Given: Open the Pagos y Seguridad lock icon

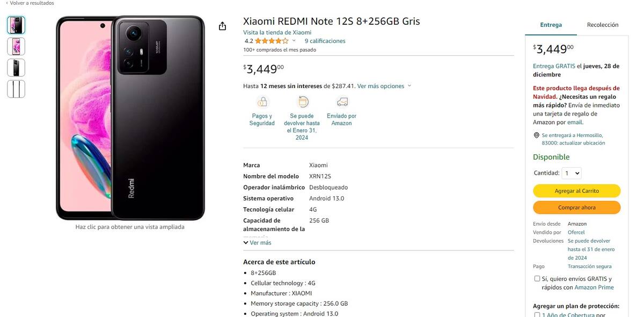Looking at the screenshot, I should coord(262,102).
